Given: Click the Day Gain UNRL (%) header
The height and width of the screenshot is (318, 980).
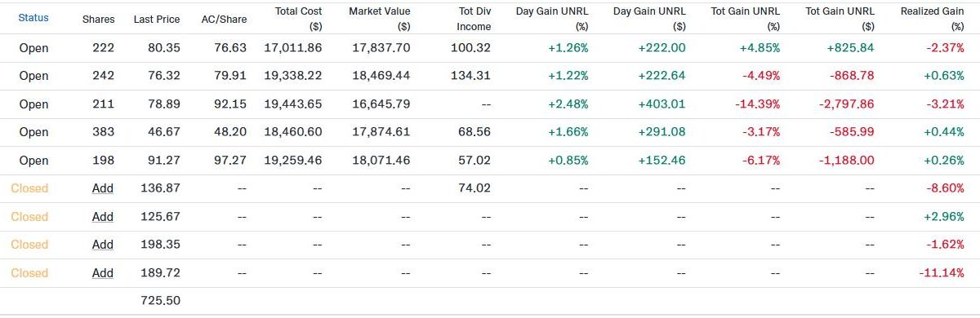Looking at the screenshot, I should coord(552,18).
